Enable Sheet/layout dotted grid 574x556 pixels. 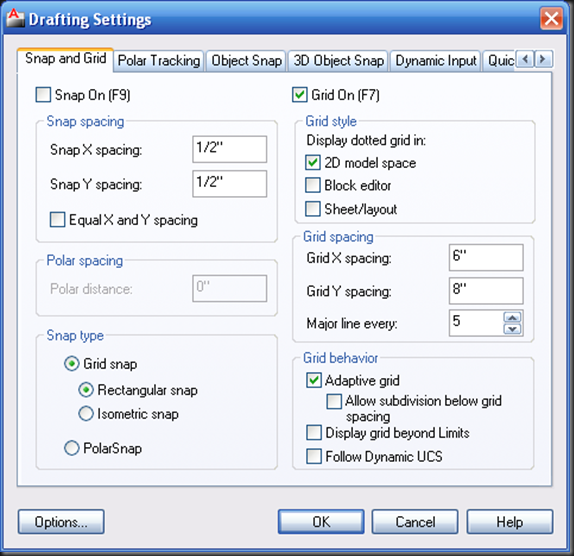(x=313, y=209)
